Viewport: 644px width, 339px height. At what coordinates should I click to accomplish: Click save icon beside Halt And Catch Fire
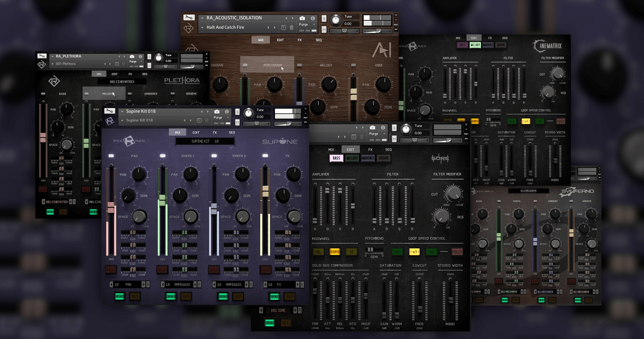coord(283,27)
